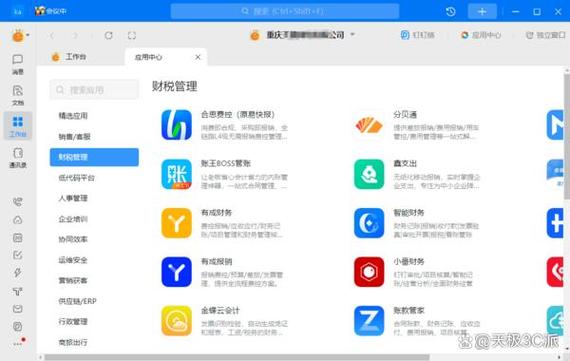Select the 应用中心 tab
The image size is (570, 361).
click(148, 57)
